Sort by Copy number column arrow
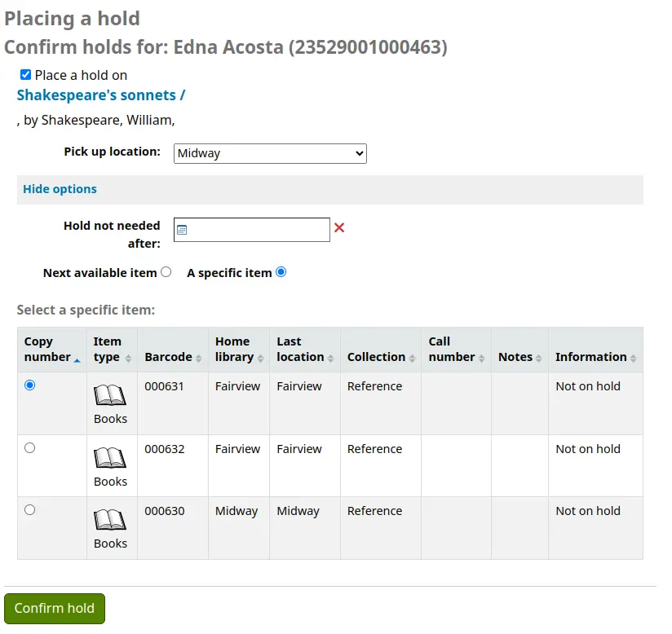The height and width of the screenshot is (634, 672). coord(77,360)
